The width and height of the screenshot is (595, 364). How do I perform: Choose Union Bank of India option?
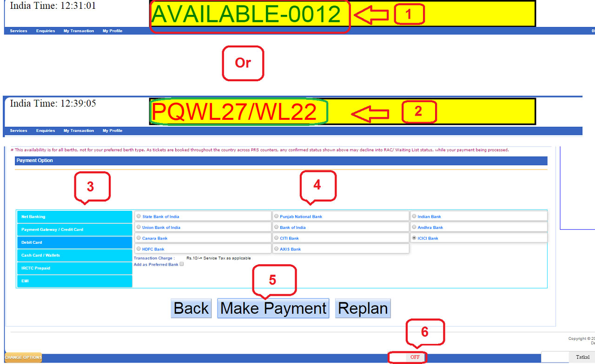coord(139,227)
